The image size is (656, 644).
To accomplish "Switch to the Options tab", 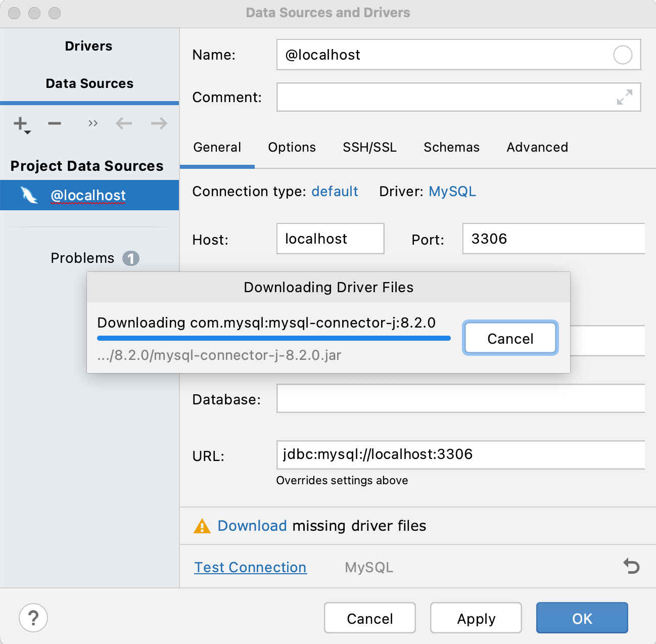I will coord(292,147).
